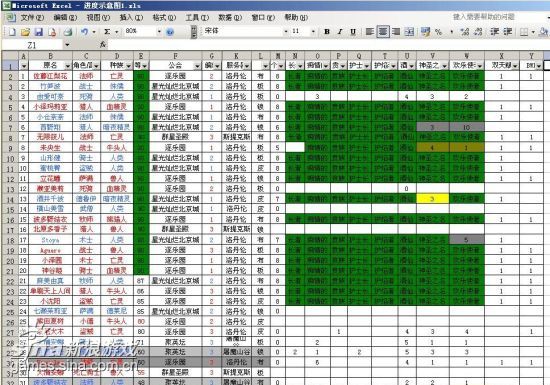Select row 14 header
550x385 pixels.
click(10, 199)
